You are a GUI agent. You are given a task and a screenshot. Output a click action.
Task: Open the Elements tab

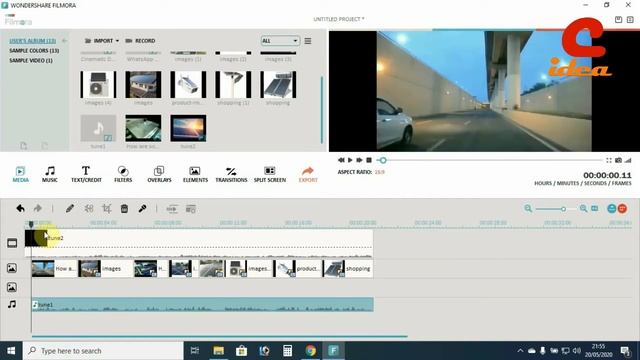coord(195,174)
